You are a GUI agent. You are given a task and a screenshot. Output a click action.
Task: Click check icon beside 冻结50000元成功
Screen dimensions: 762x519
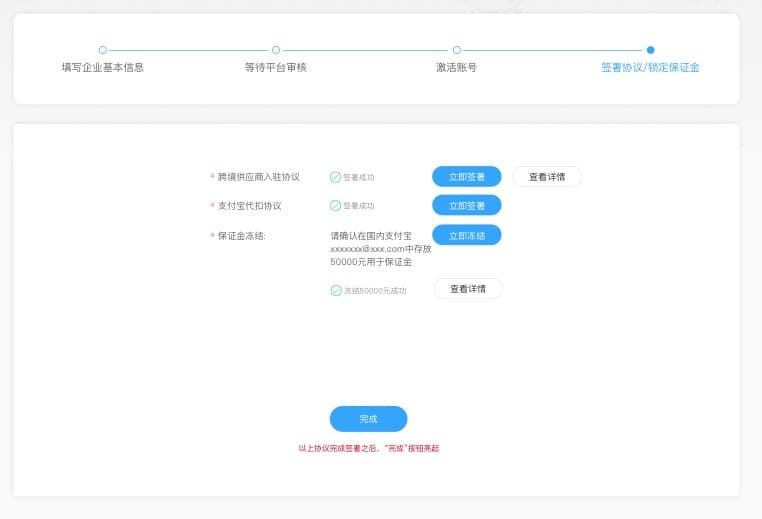point(336,291)
